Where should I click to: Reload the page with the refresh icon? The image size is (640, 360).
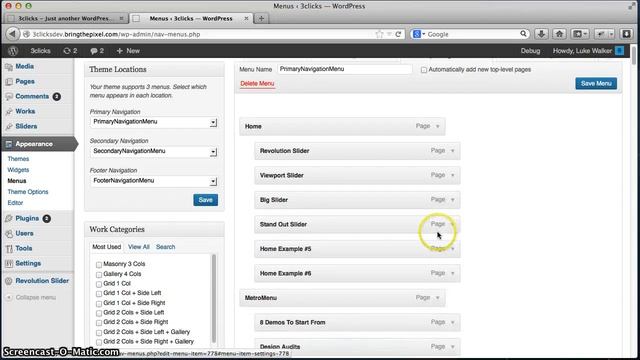pyautogui.click(x=398, y=34)
